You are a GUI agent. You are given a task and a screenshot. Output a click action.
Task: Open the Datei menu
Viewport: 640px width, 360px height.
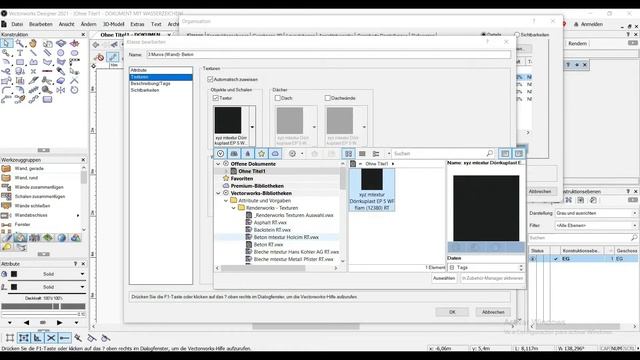[17, 24]
